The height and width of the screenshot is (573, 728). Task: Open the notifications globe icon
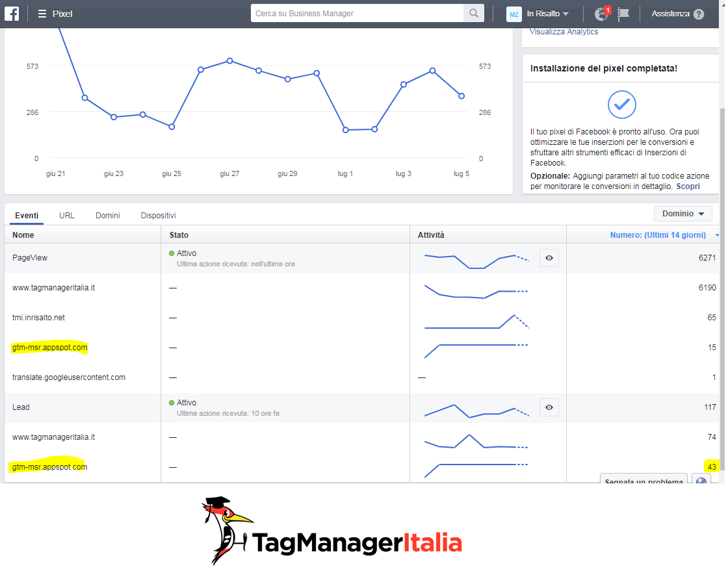click(x=601, y=14)
